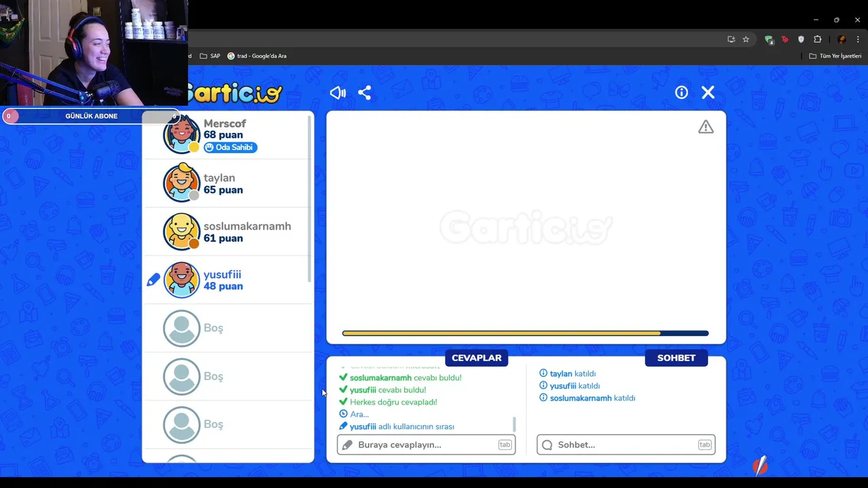Click the 'Ara...' interval message
This screenshot has width=868, height=488.
pos(359,414)
